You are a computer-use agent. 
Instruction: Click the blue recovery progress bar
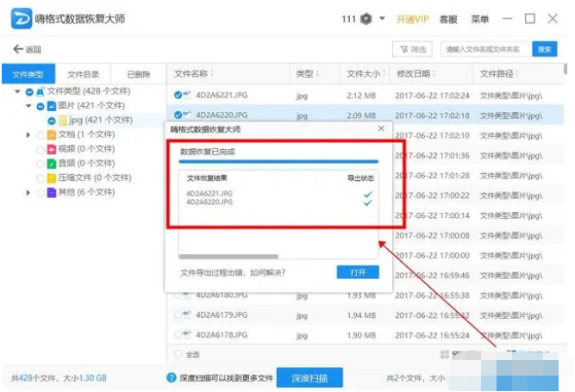click(278, 161)
